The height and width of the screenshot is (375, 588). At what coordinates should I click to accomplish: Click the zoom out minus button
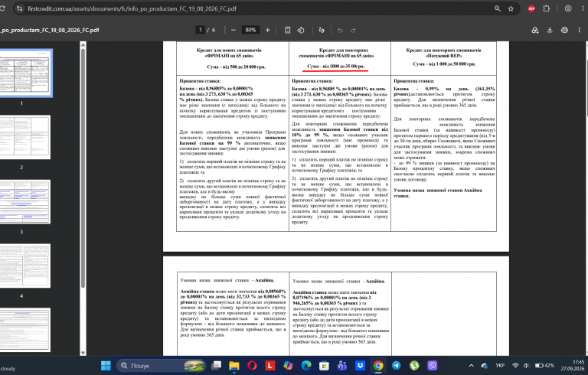click(234, 30)
